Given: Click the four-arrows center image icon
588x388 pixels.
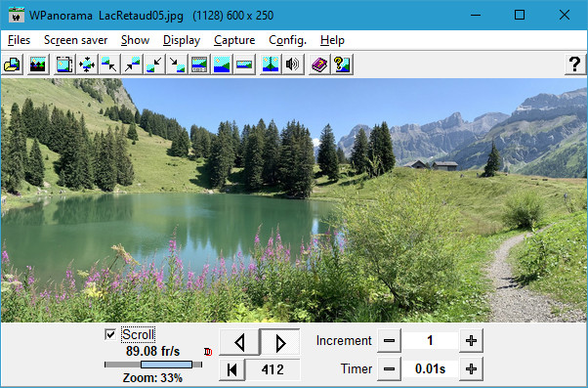Looking at the screenshot, I should coord(87,65).
